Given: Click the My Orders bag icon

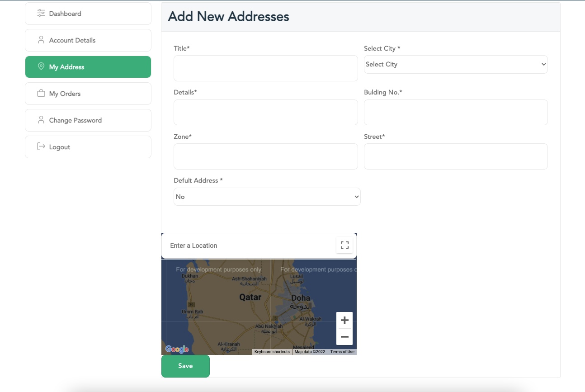Looking at the screenshot, I should coord(41,94).
